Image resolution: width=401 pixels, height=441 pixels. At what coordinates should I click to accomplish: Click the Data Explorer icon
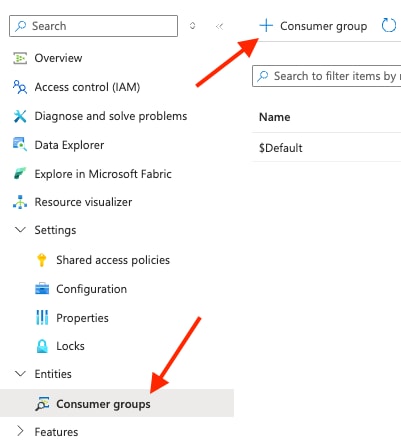[x=20, y=145]
